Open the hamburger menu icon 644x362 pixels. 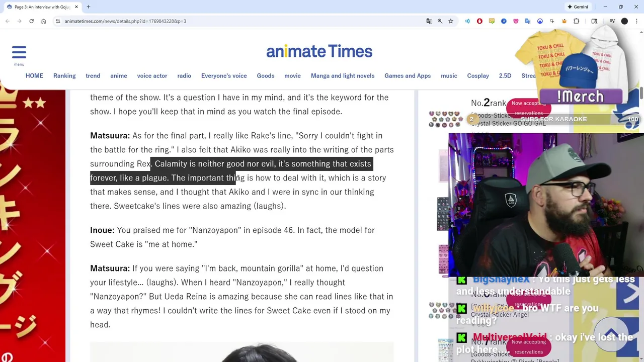click(x=19, y=52)
